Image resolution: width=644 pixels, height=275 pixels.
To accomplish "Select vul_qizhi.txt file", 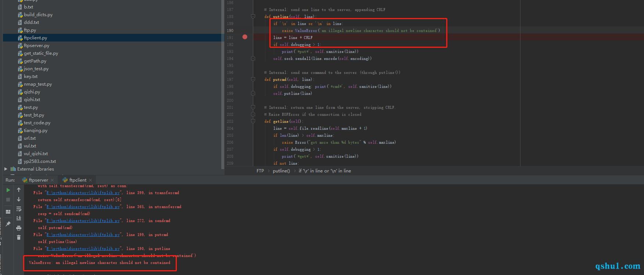I will (x=36, y=154).
